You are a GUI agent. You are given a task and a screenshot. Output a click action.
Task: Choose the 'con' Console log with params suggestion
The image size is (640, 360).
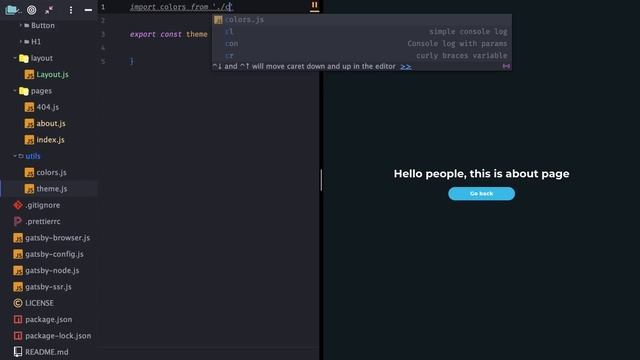[x=362, y=43]
